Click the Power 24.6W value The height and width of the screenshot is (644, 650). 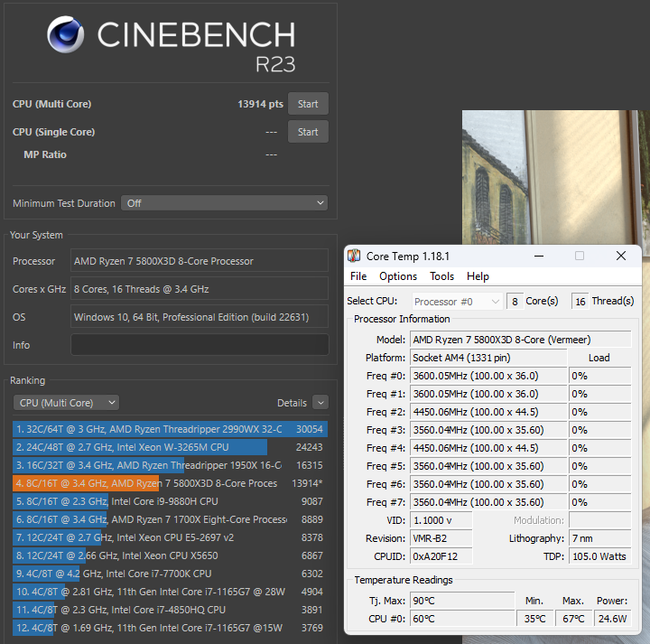coord(613,619)
